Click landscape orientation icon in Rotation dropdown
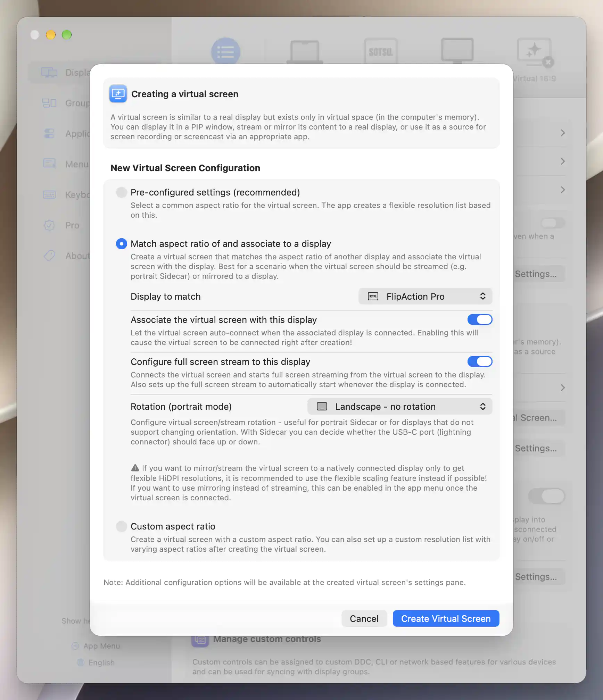This screenshot has width=603, height=700. [322, 407]
